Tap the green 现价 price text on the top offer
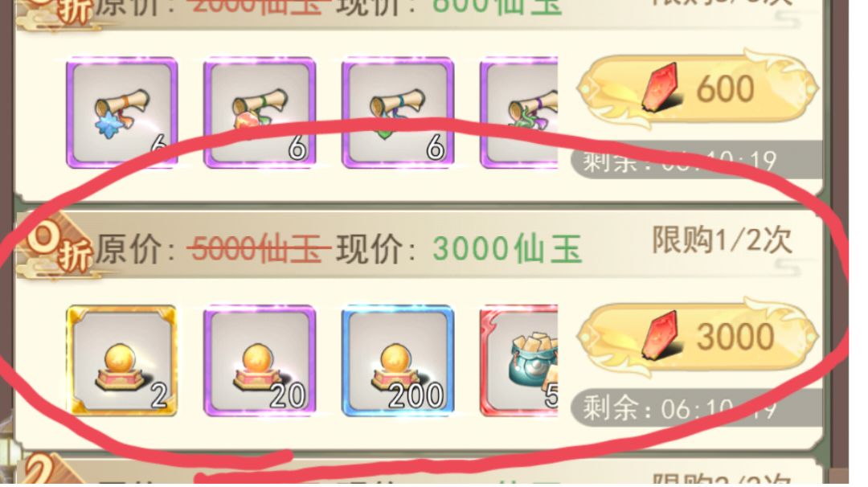The width and height of the screenshot is (868, 487). click(x=497, y=6)
